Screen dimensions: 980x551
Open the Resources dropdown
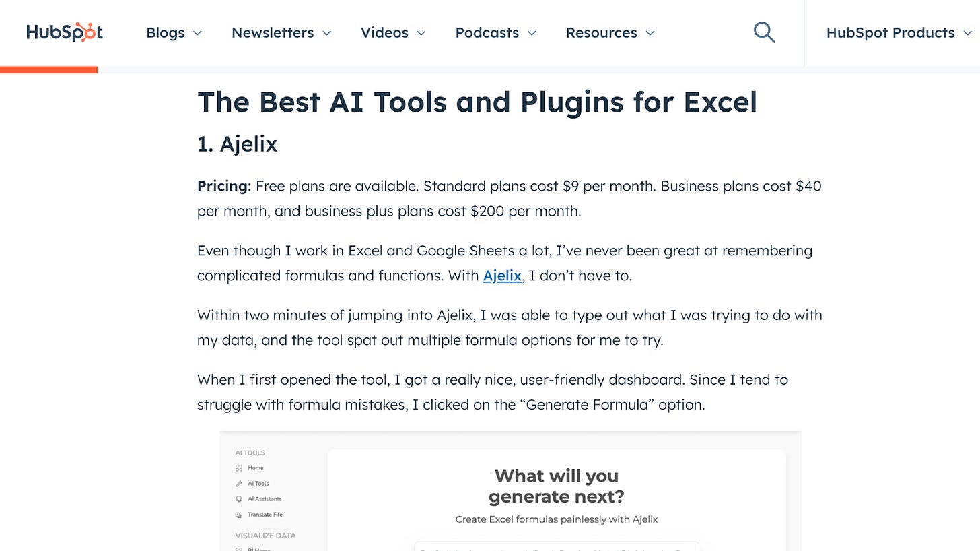(610, 32)
